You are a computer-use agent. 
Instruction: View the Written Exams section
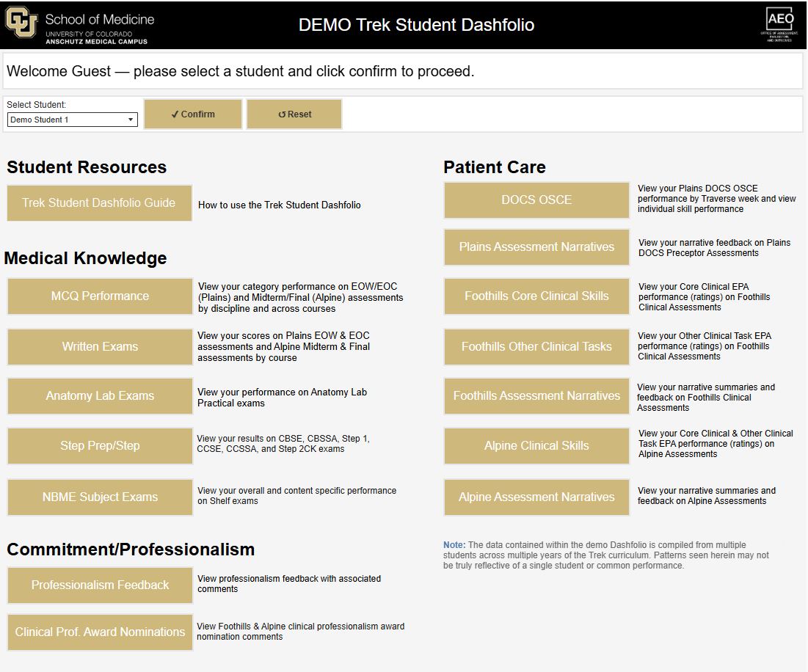tap(100, 347)
